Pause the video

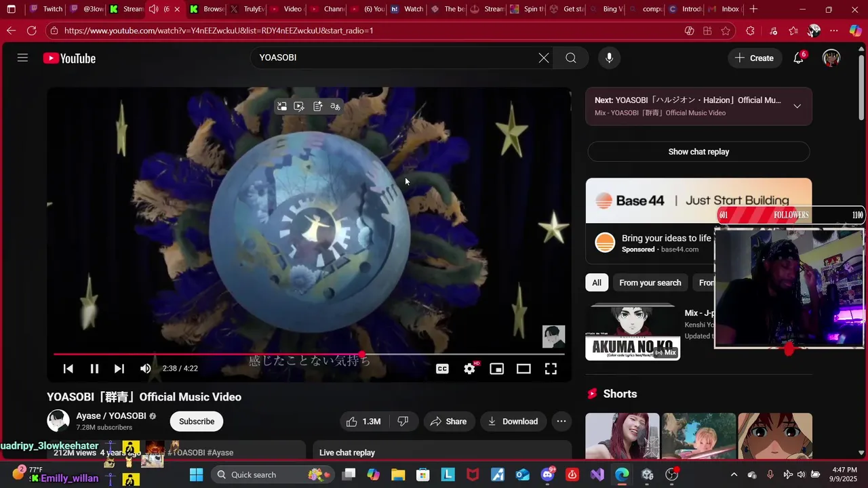point(94,369)
